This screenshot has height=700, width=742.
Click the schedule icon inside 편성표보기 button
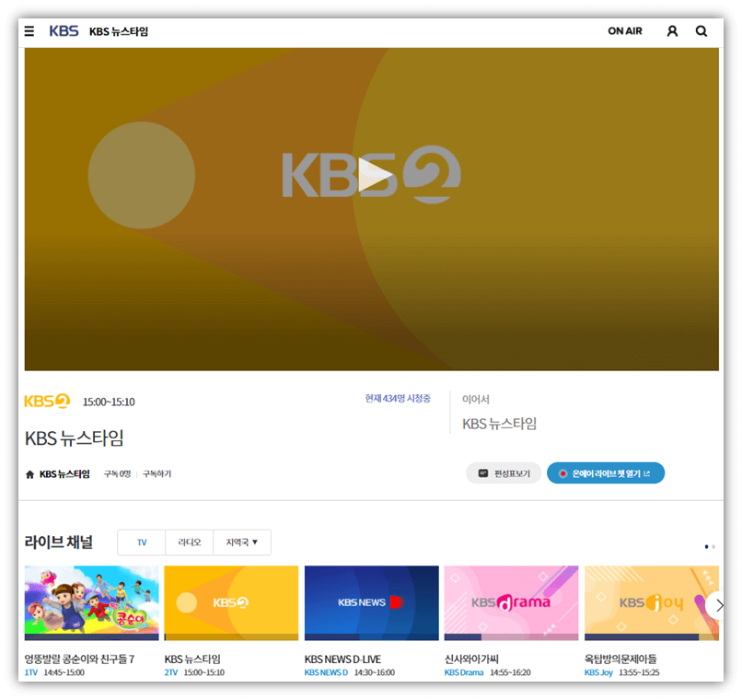483,472
